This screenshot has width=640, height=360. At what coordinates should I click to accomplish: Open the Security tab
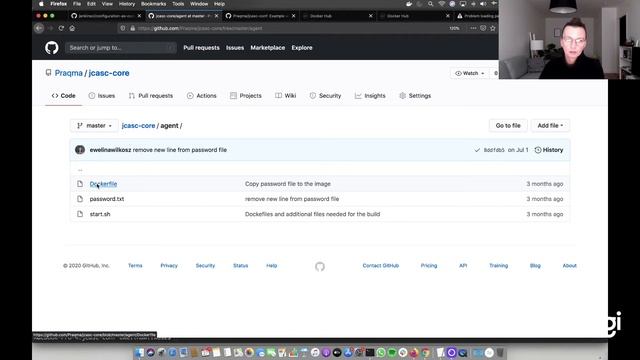click(325, 96)
